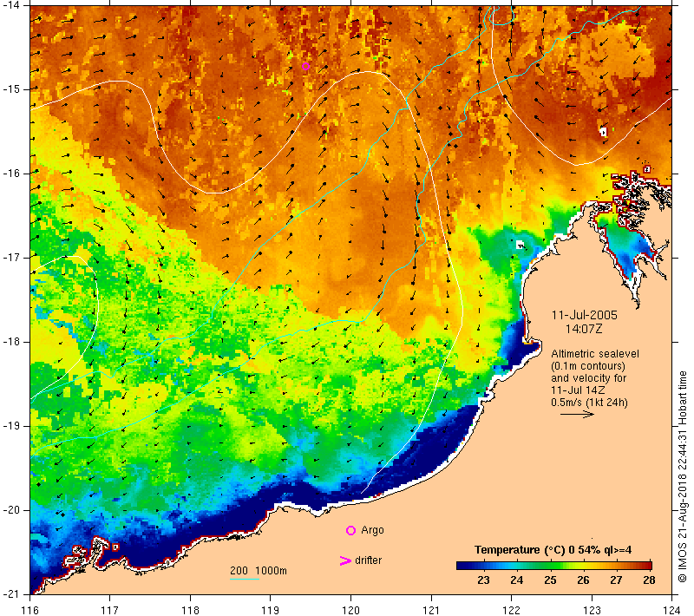Click the 'drifter' legend label
The image size is (694, 616).
368,560
